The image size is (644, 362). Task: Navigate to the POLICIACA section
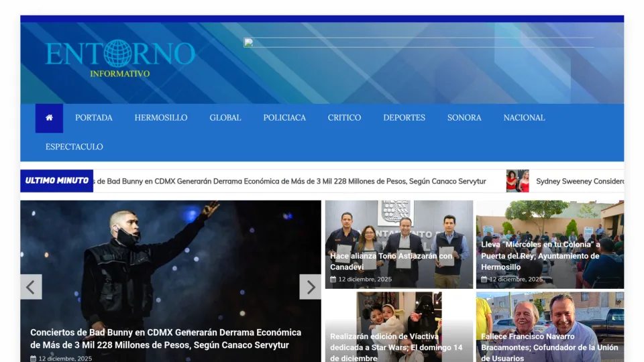284,118
